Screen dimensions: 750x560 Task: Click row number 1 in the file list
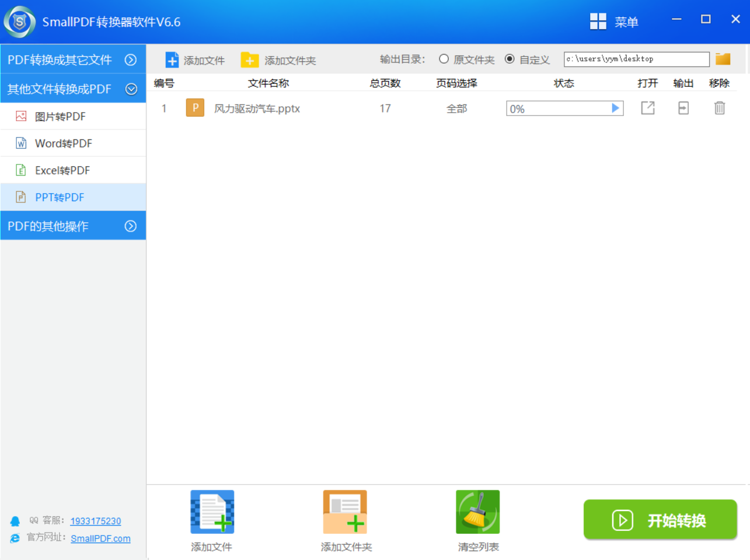pos(164,108)
